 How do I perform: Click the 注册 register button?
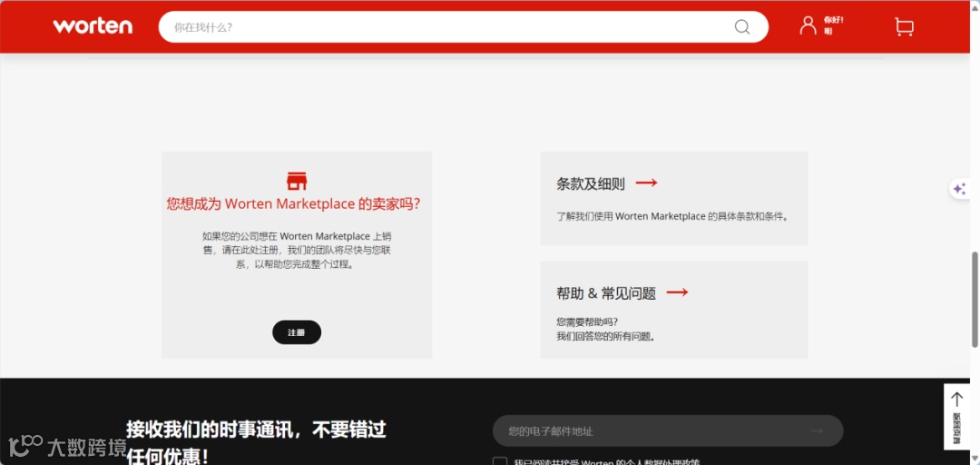coord(297,332)
